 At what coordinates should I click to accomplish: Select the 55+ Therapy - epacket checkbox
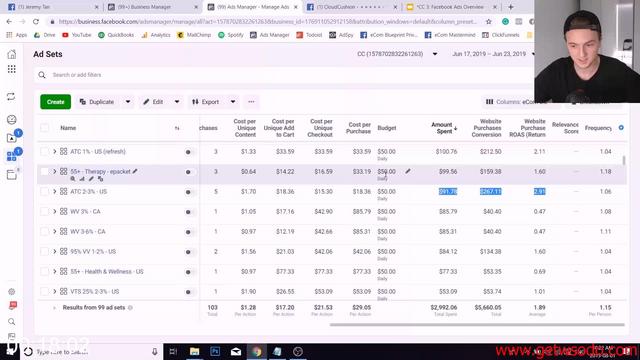coord(44,171)
